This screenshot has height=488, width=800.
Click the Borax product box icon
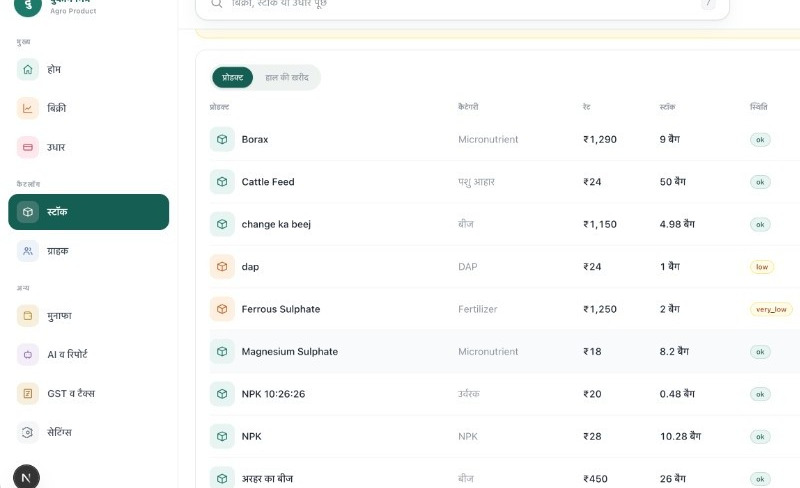tap(222, 139)
